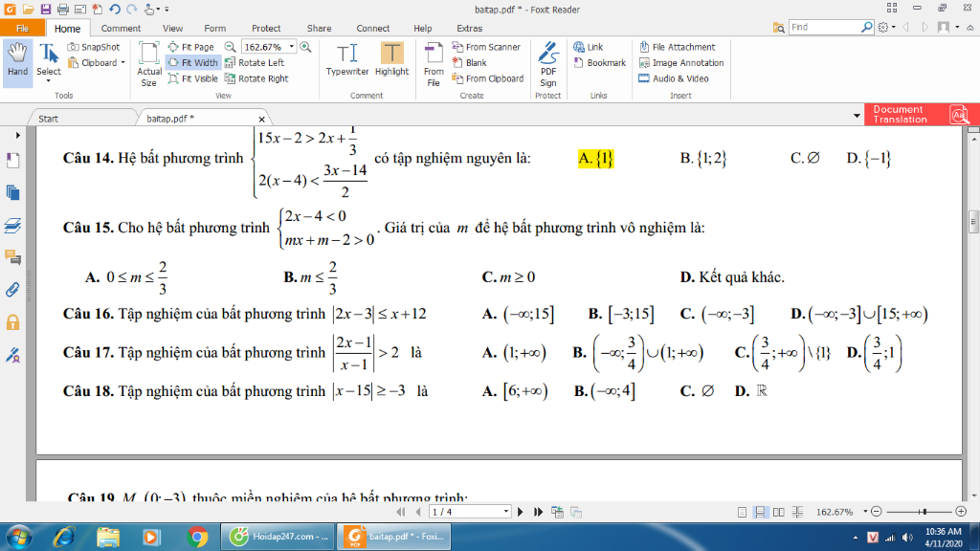980x551 pixels.
Task: Take a SnapShot of the page
Action: tap(94, 47)
